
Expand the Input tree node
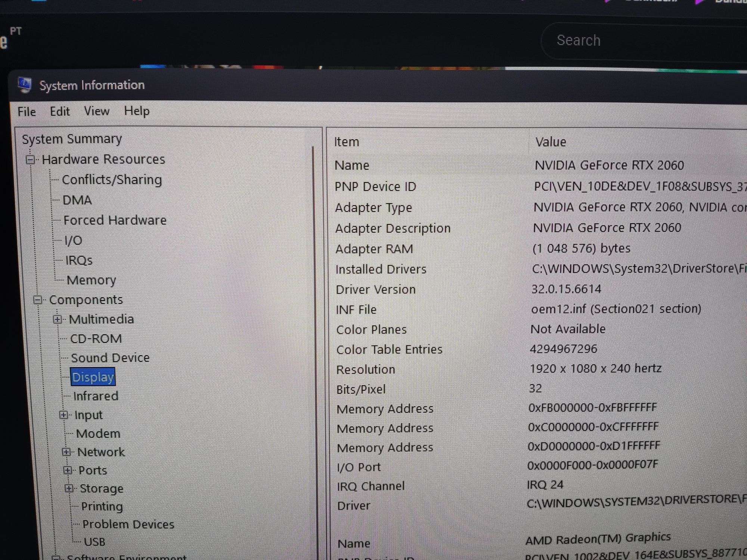[63, 415]
